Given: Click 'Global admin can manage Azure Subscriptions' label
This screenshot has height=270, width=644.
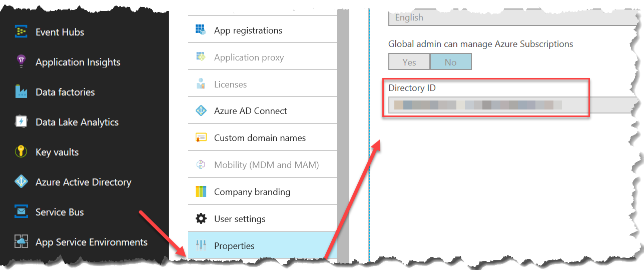Looking at the screenshot, I should (481, 44).
